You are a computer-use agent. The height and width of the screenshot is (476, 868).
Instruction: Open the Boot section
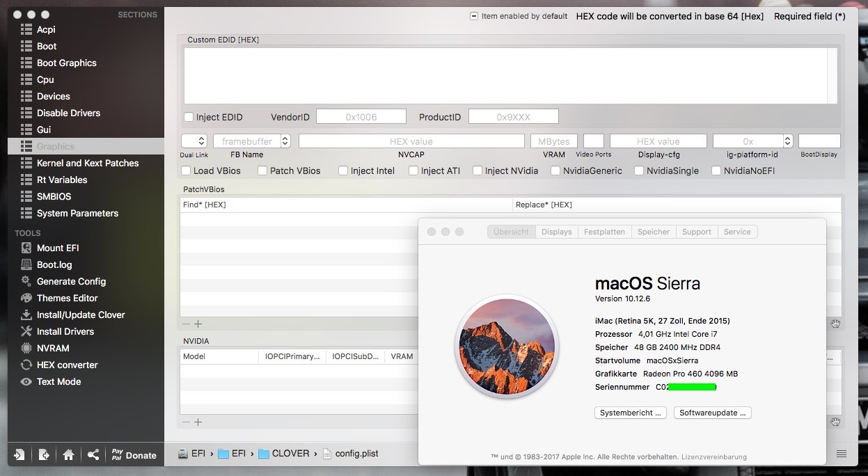click(x=47, y=46)
